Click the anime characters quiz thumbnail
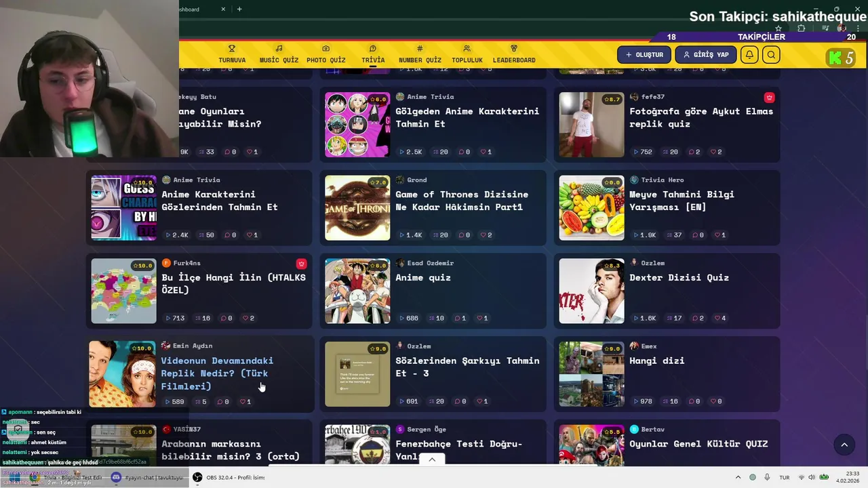 click(x=357, y=125)
